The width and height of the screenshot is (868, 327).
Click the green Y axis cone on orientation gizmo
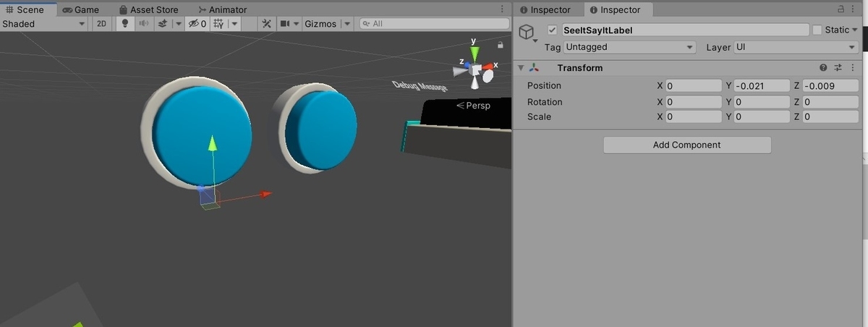[x=475, y=55]
